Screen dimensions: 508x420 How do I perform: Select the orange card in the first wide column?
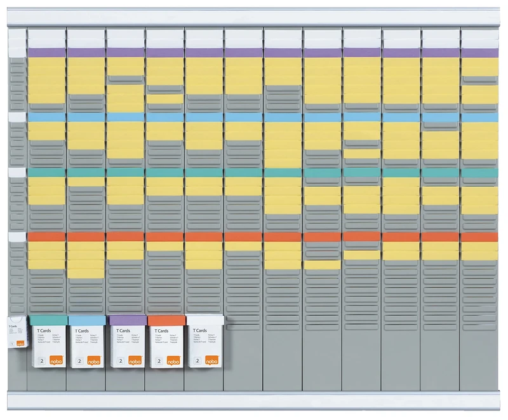46,236
